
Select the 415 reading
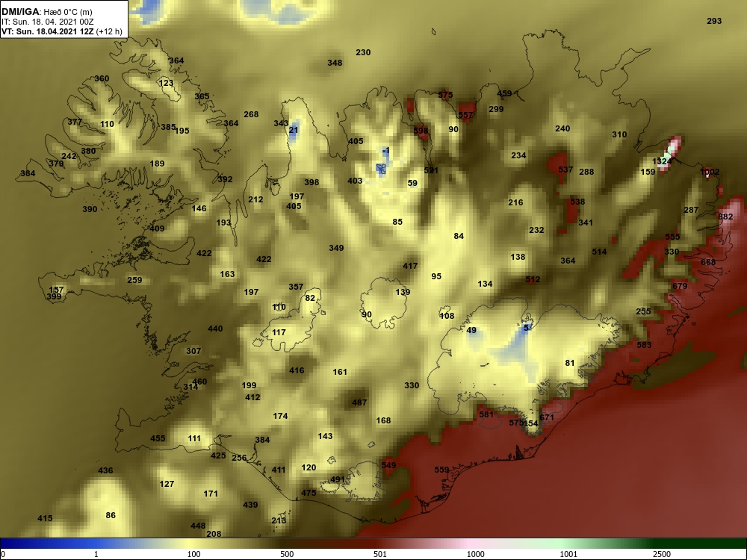click(x=45, y=519)
